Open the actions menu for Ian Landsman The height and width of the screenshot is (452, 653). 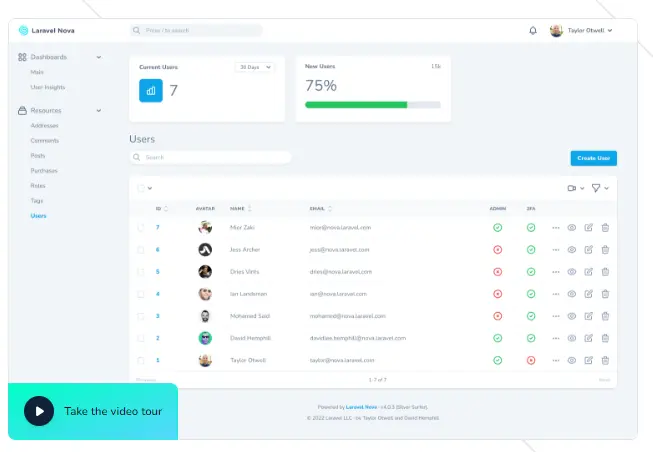click(x=556, y=294)
